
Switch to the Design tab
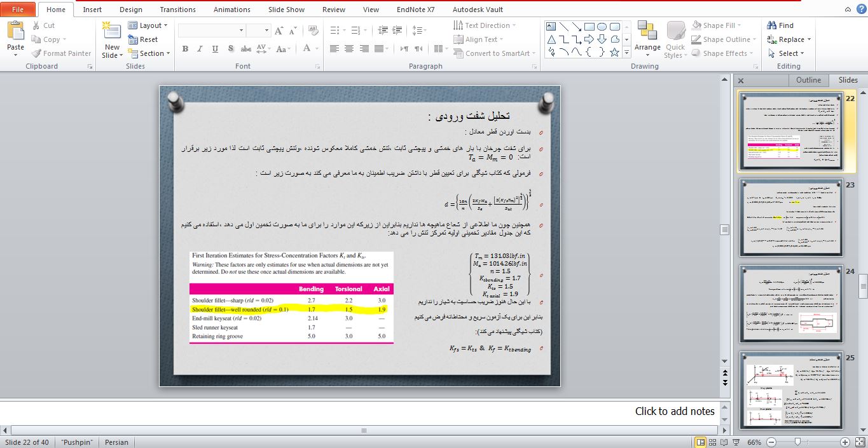pyautogui.click(x=131, y=10)
